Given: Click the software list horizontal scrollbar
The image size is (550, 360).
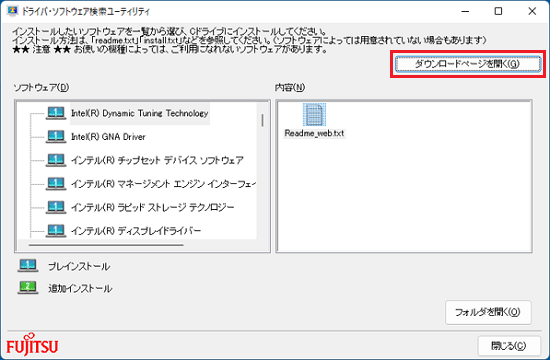Looking at the screenshot, I should pyautogui.click(x=106, y=245).
